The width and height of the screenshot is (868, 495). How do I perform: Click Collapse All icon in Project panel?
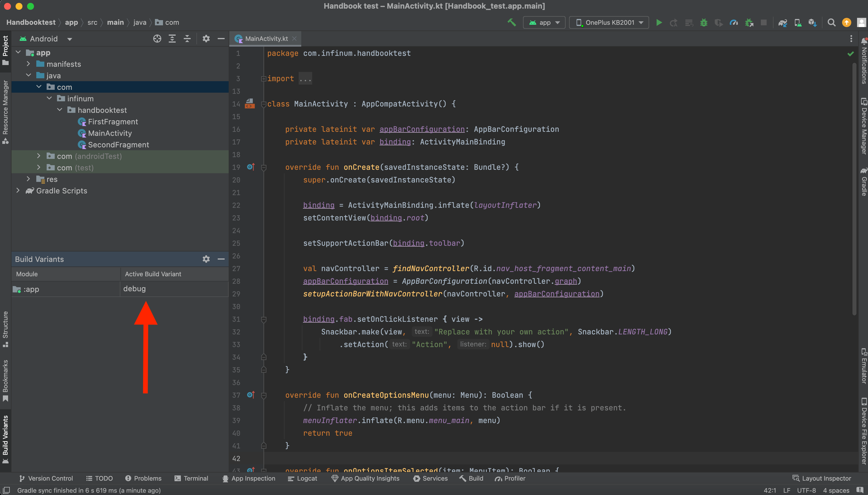click(x=187, y=39)
